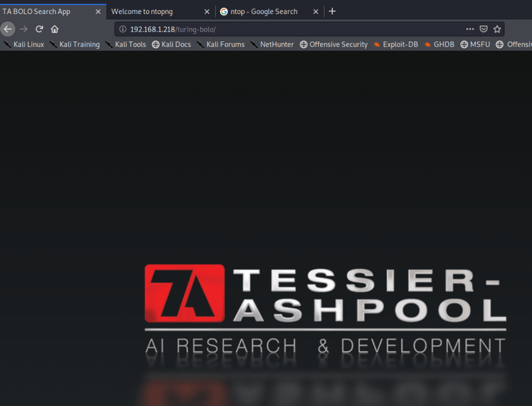532x406 pixels.
Task: Click the red TA logo image
Action: click(x=185, y=294)
